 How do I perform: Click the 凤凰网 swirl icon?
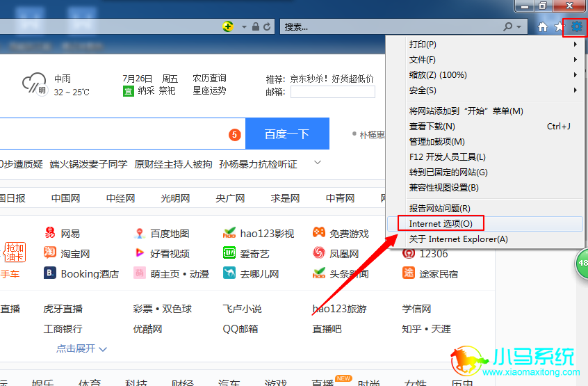coord(319,253)
